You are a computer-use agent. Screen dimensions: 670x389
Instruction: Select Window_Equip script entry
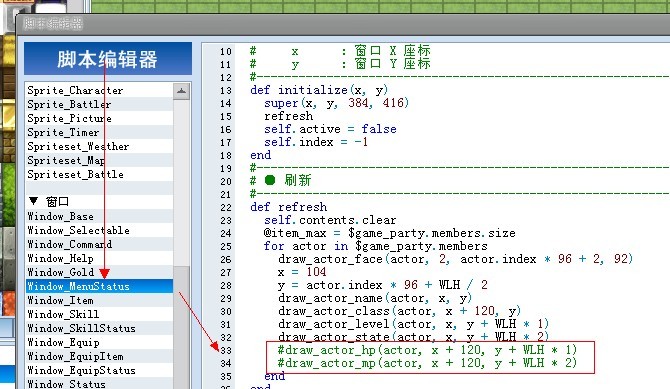coord(99,342)
